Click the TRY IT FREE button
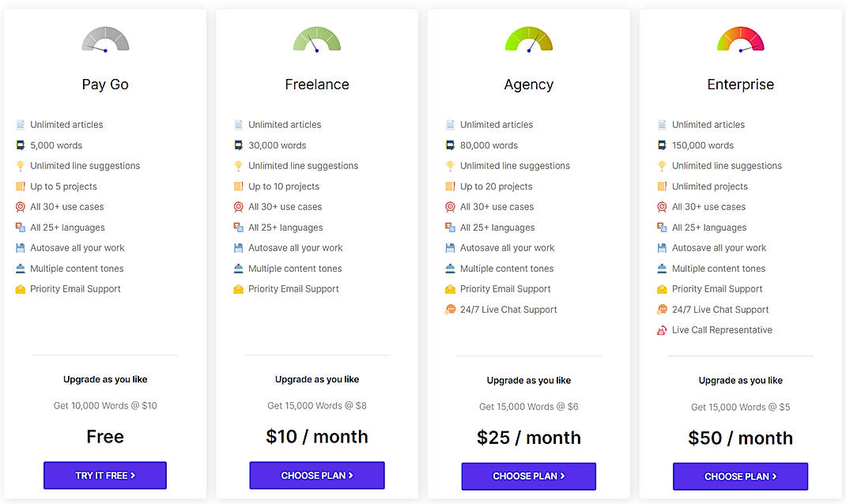846x504 pixels. pyautogui.click(x=105, y=475)
